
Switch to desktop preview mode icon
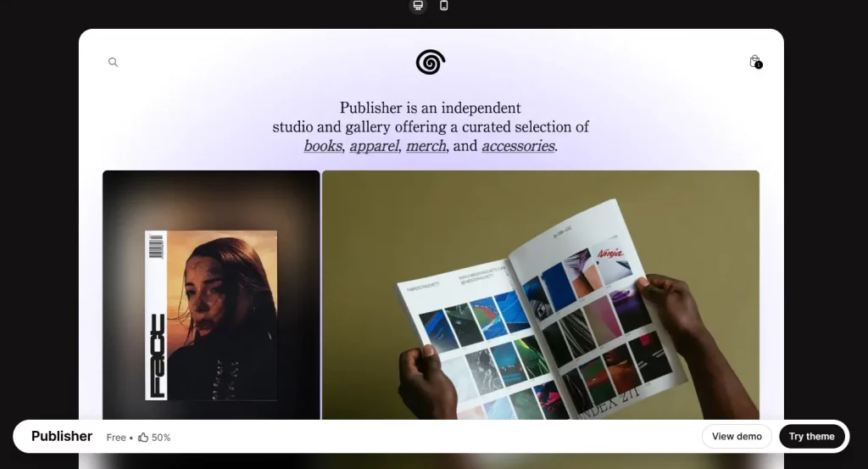(x=418, y=6)
